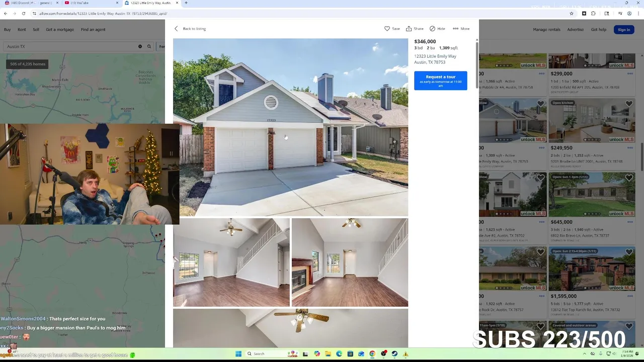Bookmark this page with the star icon

click(x=572, y=14)
